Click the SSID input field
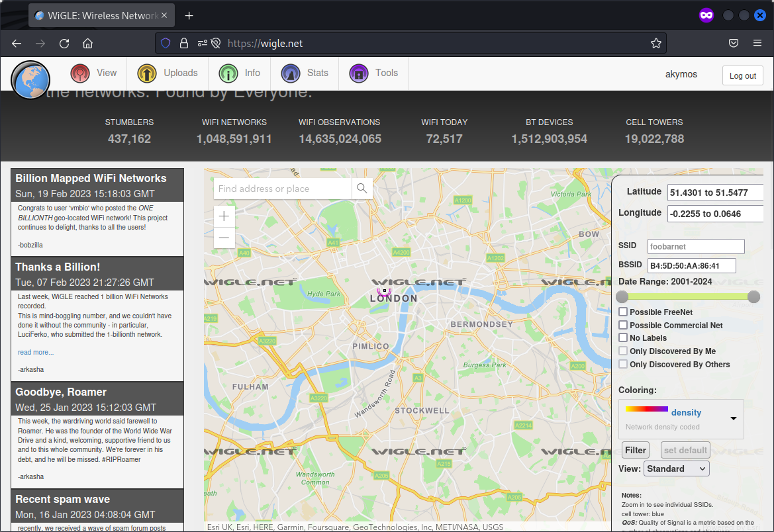The image size is (774, 532). 695,246
